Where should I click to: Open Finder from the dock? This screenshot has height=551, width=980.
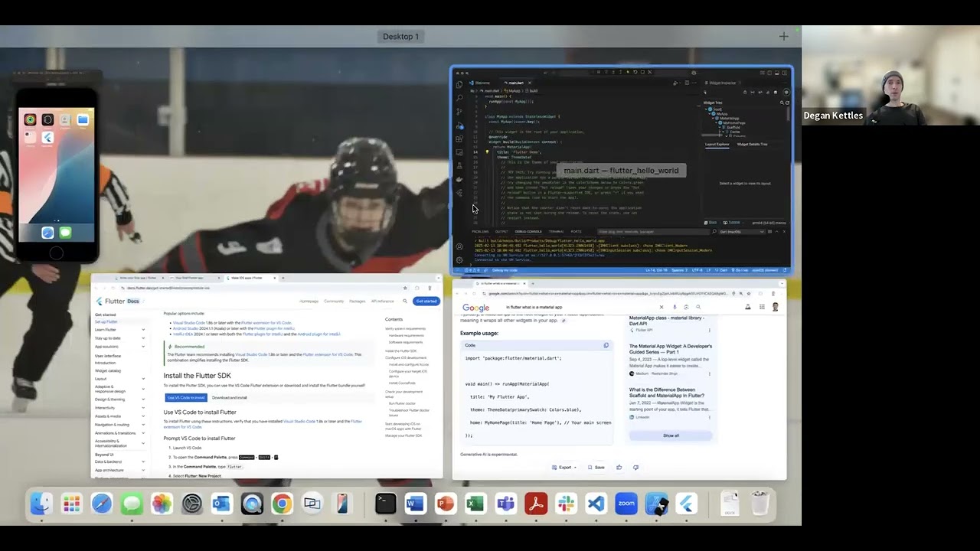click(x=41, y=504)
